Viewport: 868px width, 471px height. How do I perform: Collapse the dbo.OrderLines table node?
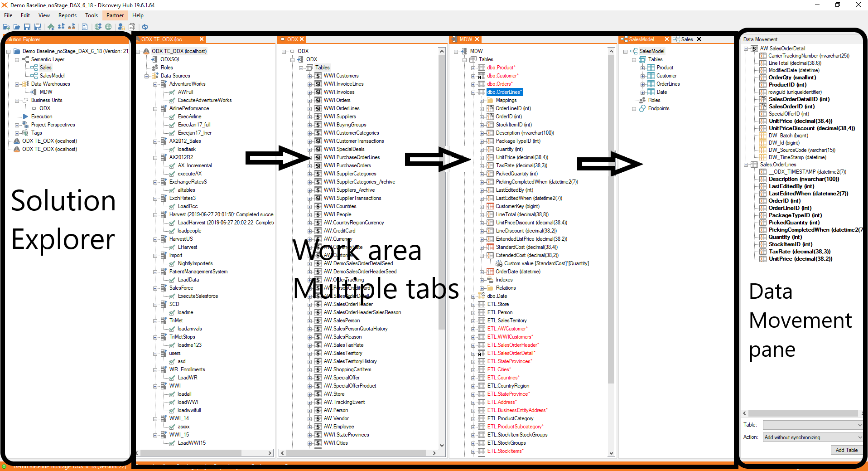(x=473, y=92)
